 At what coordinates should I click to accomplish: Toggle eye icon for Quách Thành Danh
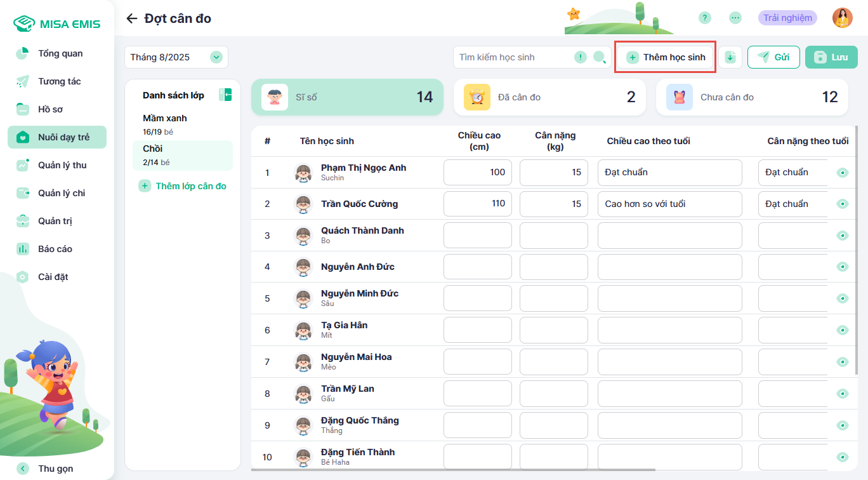pos(843,236)
